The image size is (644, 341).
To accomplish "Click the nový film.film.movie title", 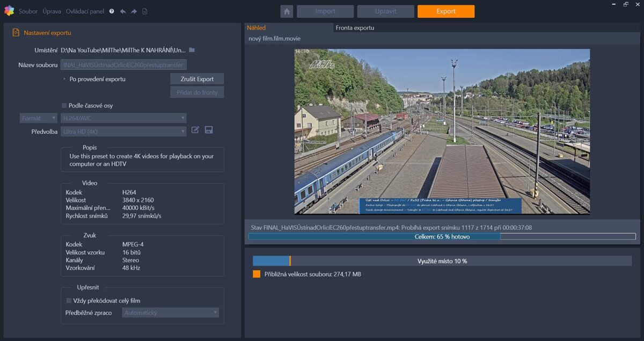I will 274,39.
